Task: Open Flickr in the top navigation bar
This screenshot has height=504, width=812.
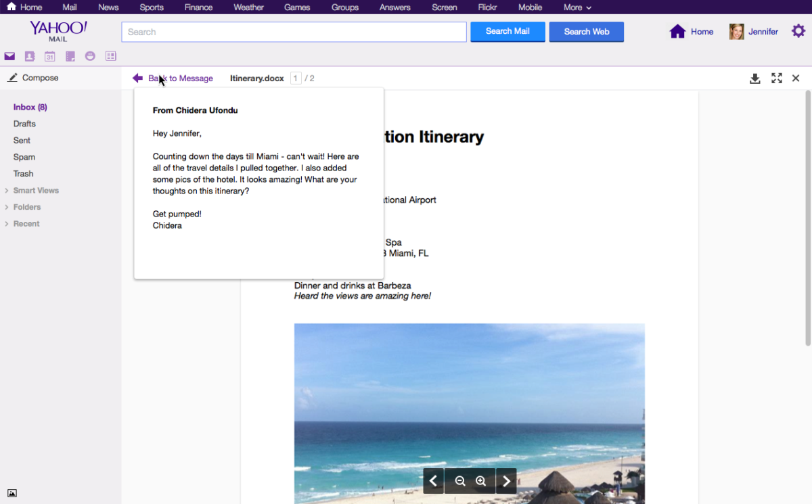Action: 489,7
